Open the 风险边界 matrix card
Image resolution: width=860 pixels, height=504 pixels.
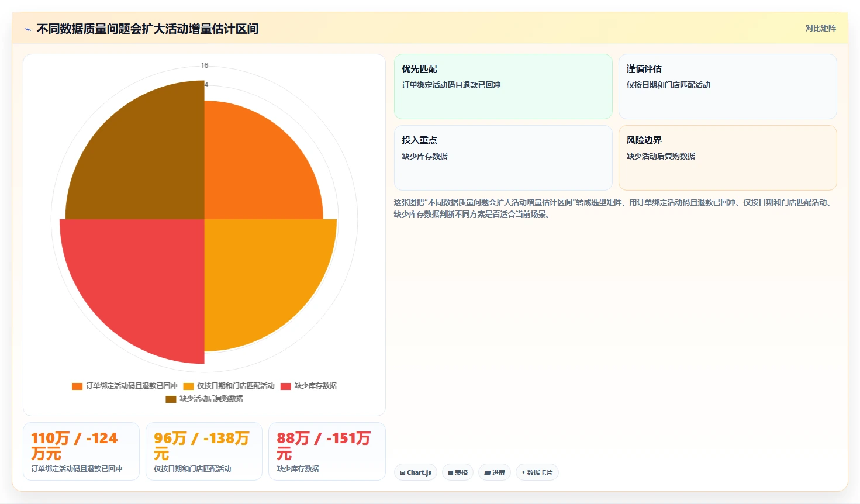(728, 158)
